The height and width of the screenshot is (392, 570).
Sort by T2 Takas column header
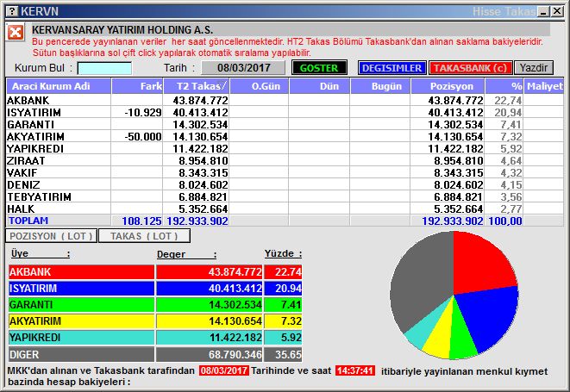[197, 86]
